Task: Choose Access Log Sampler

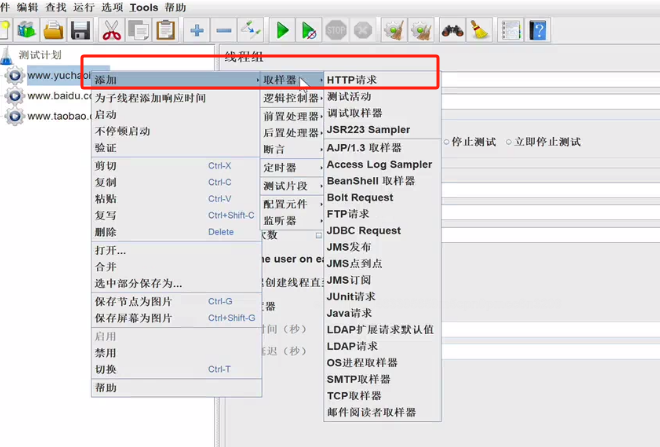Action: (382, 165)
